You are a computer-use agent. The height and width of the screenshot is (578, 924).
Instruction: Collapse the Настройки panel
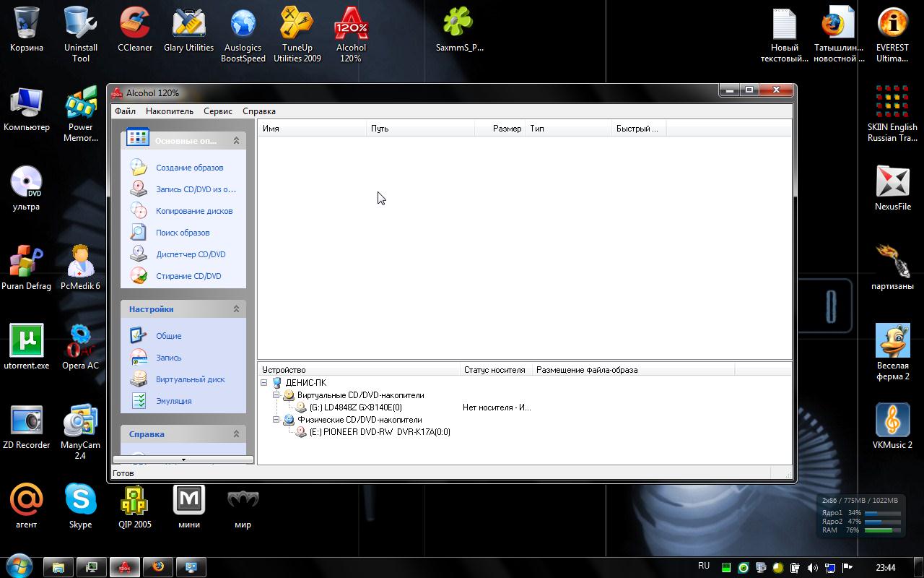236,309
